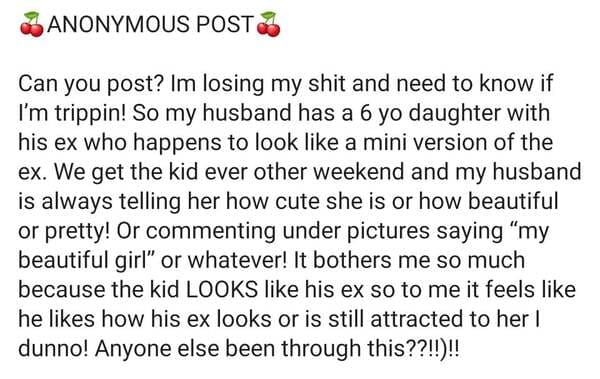Click the word POST in the heading
This screenshot has height=379, width=600.
[225, 24]
